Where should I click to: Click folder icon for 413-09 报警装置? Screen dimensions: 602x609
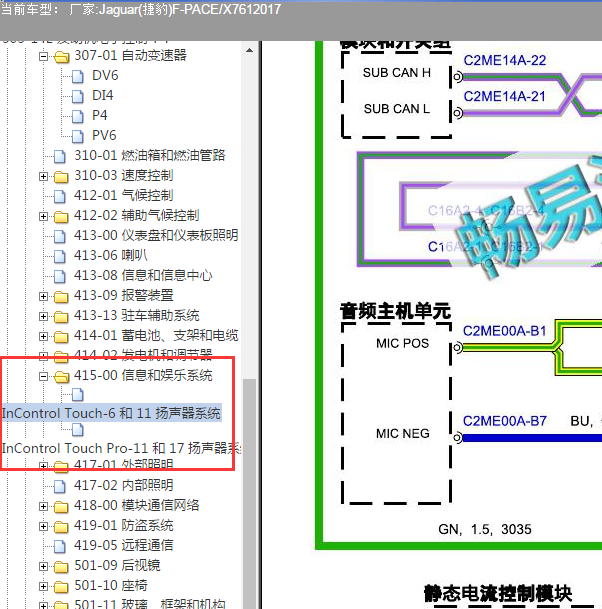click(61, 296)
